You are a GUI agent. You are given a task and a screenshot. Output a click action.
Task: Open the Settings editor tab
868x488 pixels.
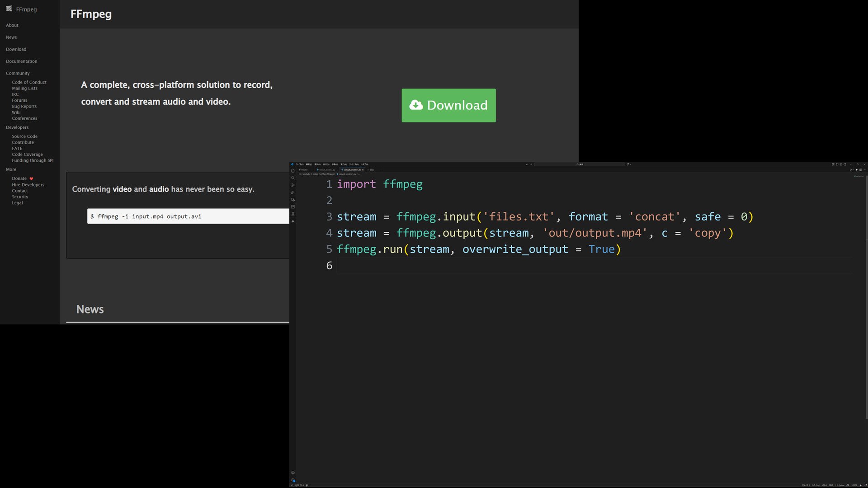pyautogui.click(x=371, y=170)
